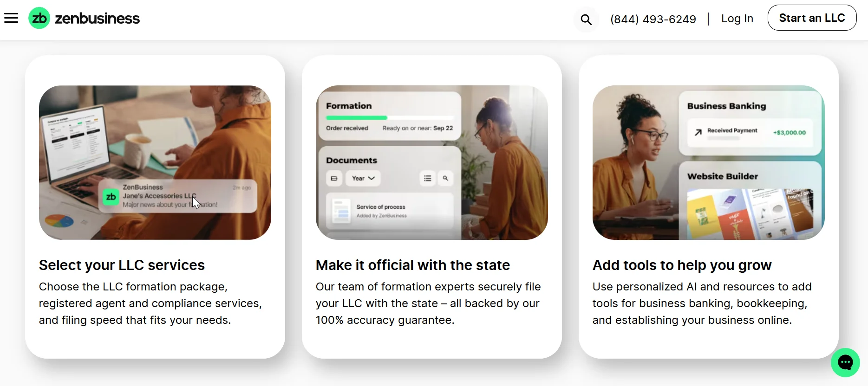Click the Received Payment arrow icon

coord(698,132)
